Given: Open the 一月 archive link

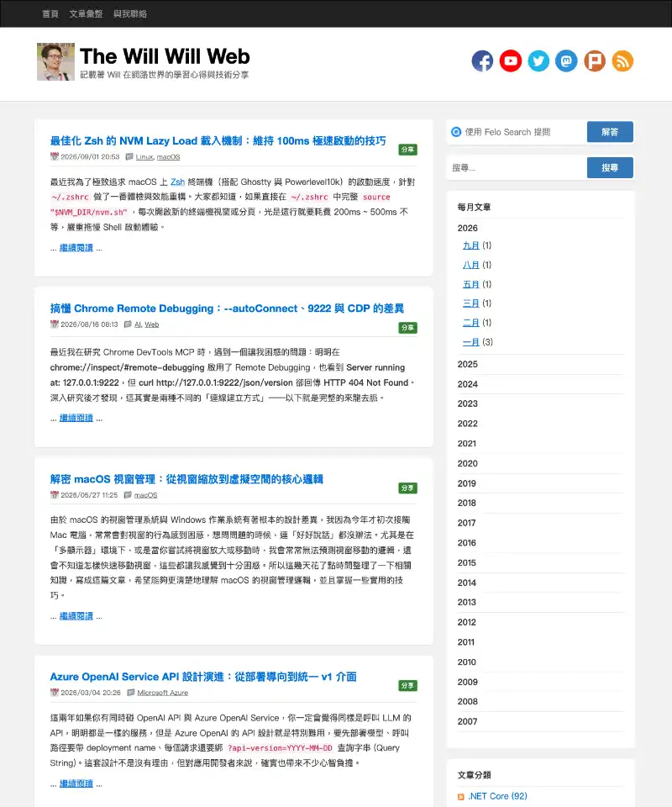Looking at the screenshot, I should tap(471, 342).
